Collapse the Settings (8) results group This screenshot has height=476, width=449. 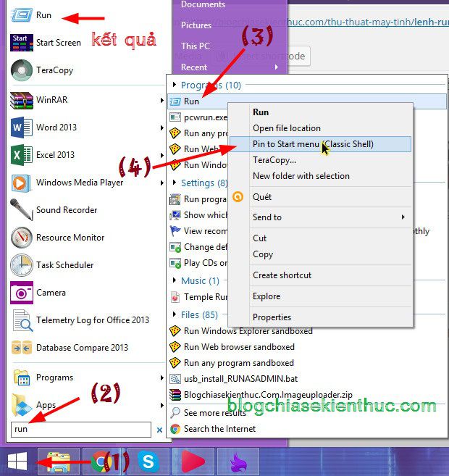point(174,182)
